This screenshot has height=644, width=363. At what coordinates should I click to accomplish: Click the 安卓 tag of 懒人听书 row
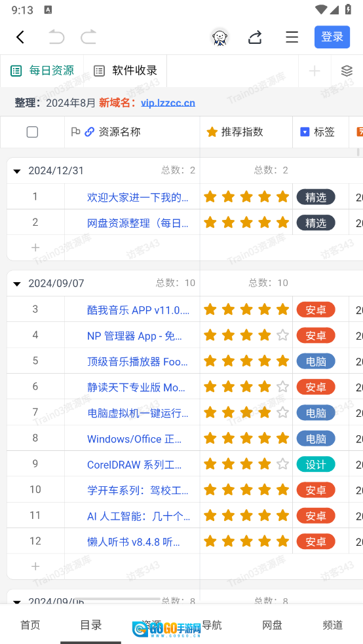click(x=316, y=542)
